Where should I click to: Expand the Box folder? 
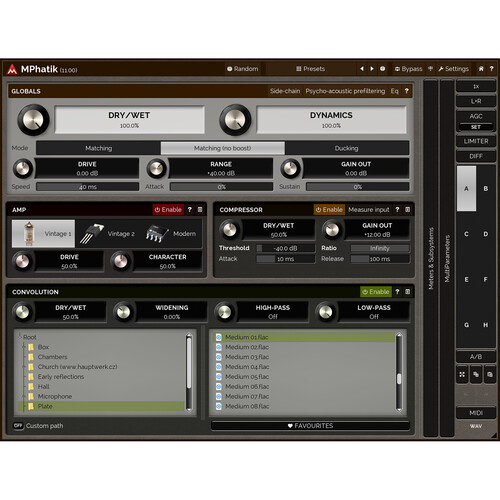[24, 347]
